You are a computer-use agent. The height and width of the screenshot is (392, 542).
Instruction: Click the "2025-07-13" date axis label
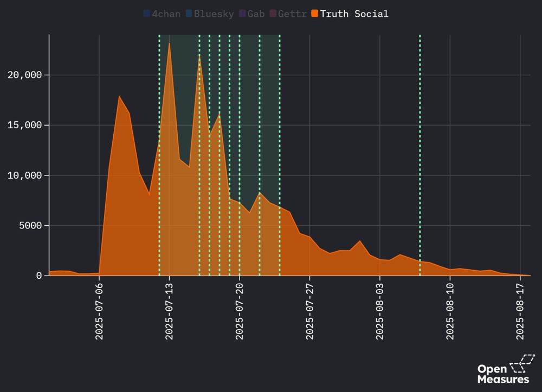tap(169, 311)
